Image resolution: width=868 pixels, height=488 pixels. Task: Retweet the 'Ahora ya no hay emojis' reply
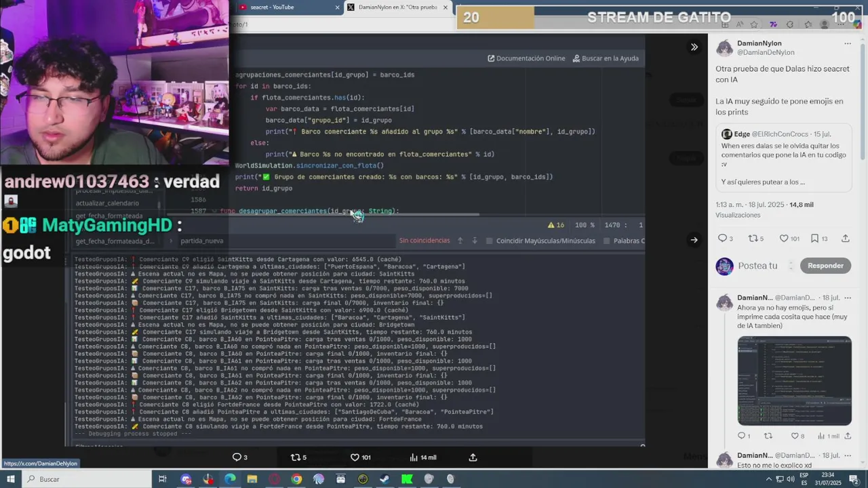click(768, 436)
